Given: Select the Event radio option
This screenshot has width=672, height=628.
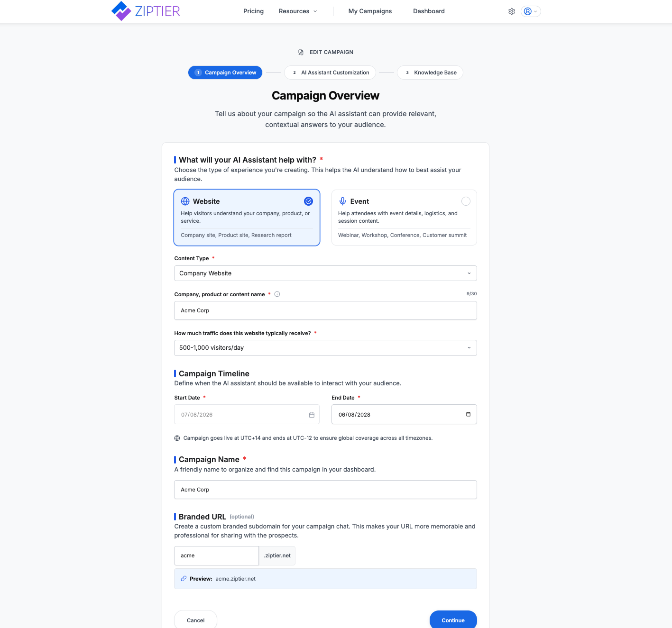Looking at the screenshot, I should pos(466,201).
